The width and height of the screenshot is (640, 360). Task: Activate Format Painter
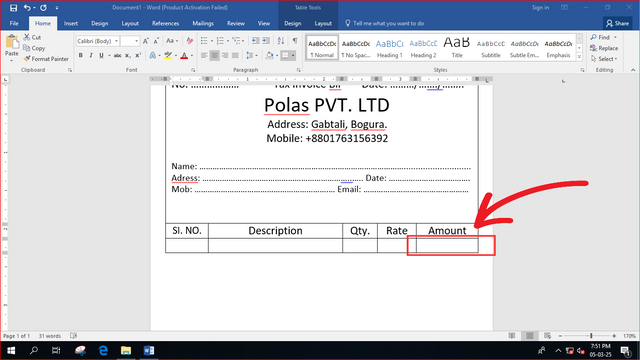(46, 59)
